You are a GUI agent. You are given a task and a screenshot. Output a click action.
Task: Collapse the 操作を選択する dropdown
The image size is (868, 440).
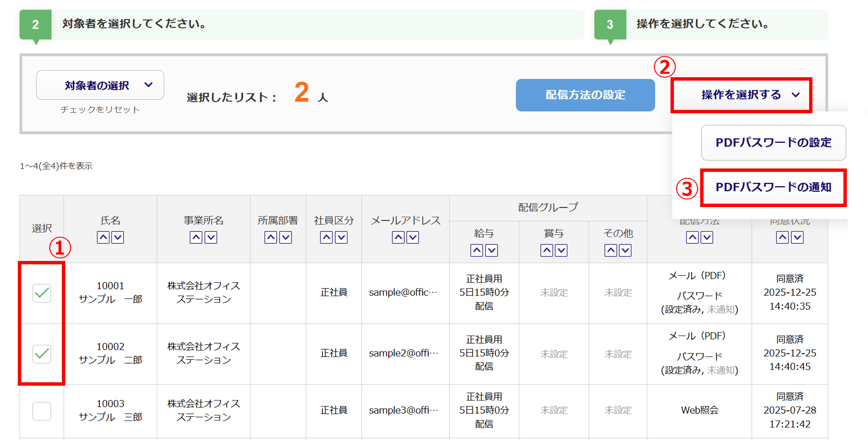point(741,95)
